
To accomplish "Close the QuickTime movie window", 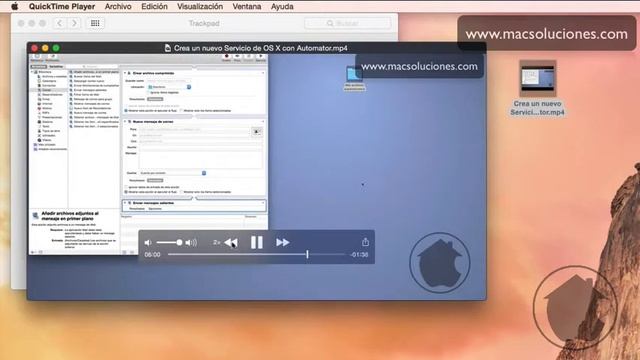I will [35, 48].
